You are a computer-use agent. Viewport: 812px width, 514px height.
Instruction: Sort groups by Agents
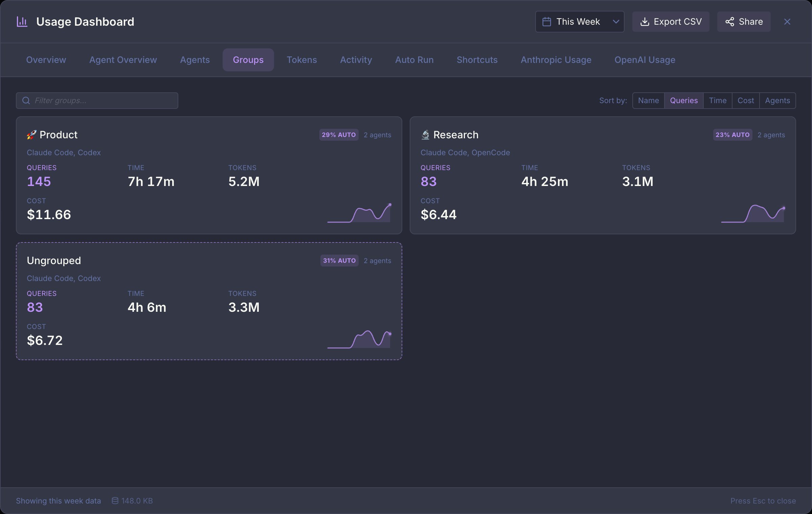(x=777, y=100)
